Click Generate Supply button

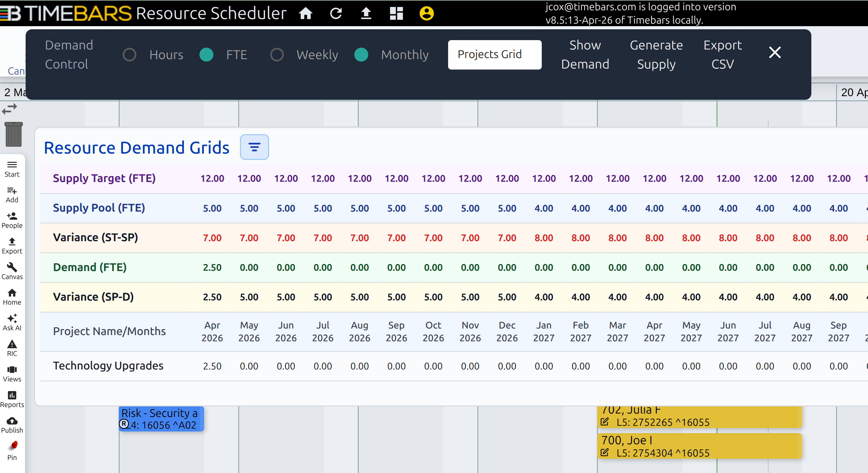coord(656,55)
